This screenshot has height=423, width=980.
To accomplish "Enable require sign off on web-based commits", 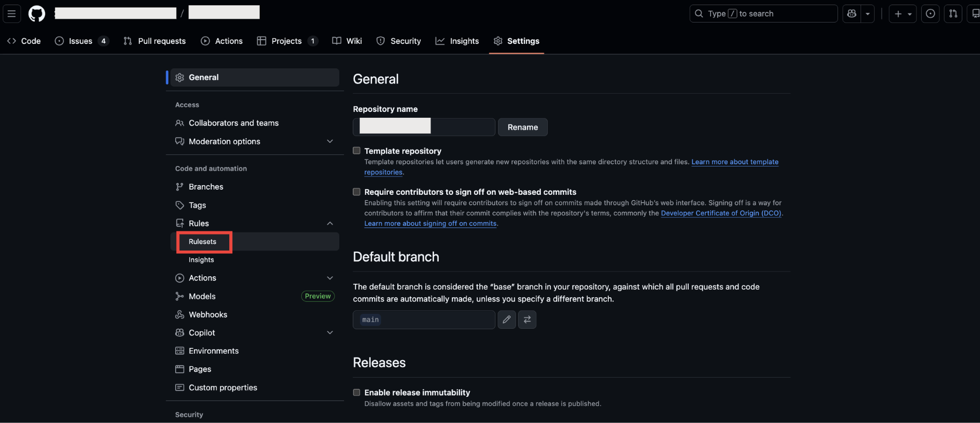I will [x=357, y=192].
